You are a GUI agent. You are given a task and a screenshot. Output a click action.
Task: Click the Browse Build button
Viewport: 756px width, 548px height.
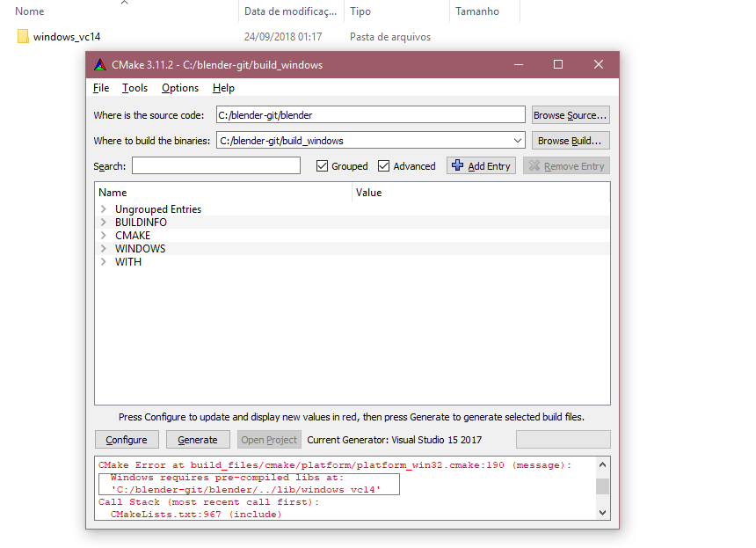point(571,141)
